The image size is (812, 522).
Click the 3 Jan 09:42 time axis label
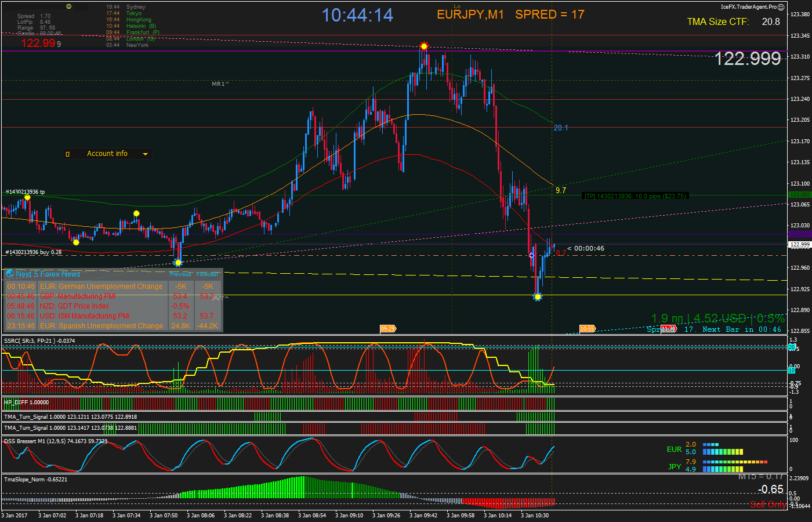pyautogui.click(x=423, y=515)
